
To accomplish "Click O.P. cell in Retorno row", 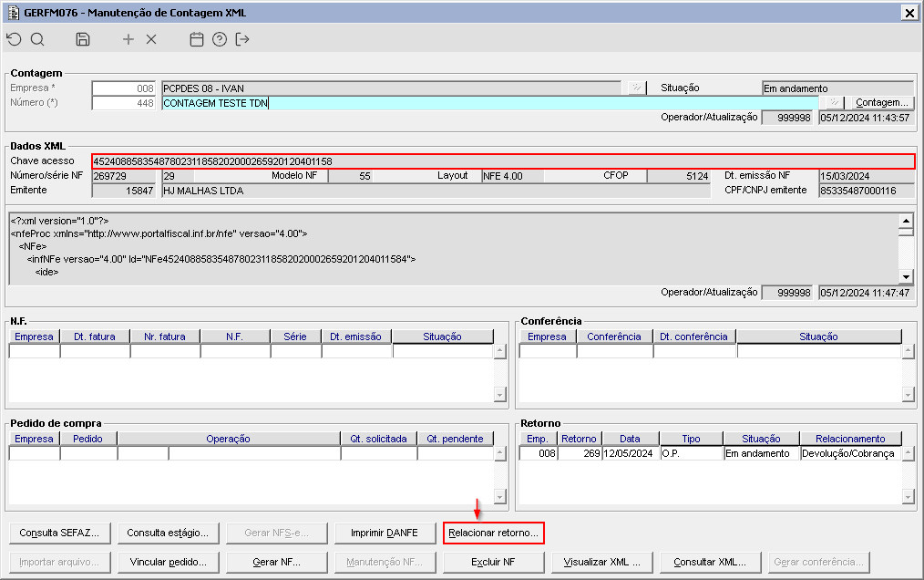I will [x=692, y=454].
